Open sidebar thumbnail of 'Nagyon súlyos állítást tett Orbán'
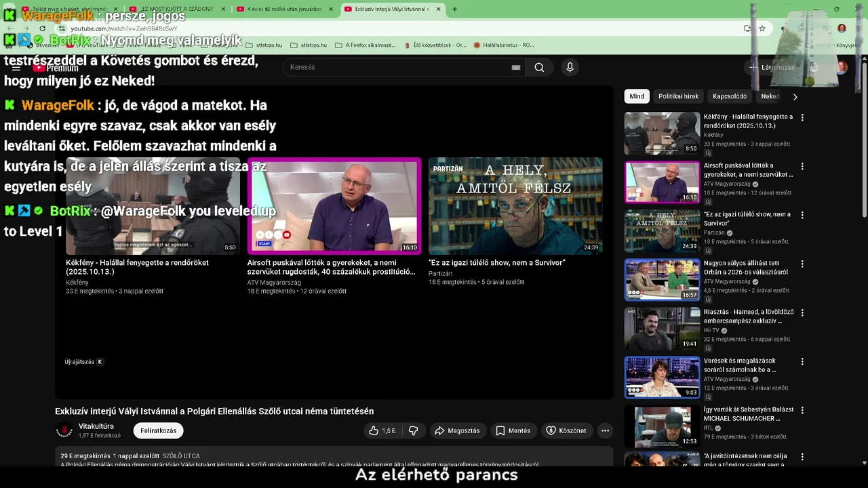Image resolution: width=868 pixels, height=488 pixels. pyautogui.click(x=662, y=280)
